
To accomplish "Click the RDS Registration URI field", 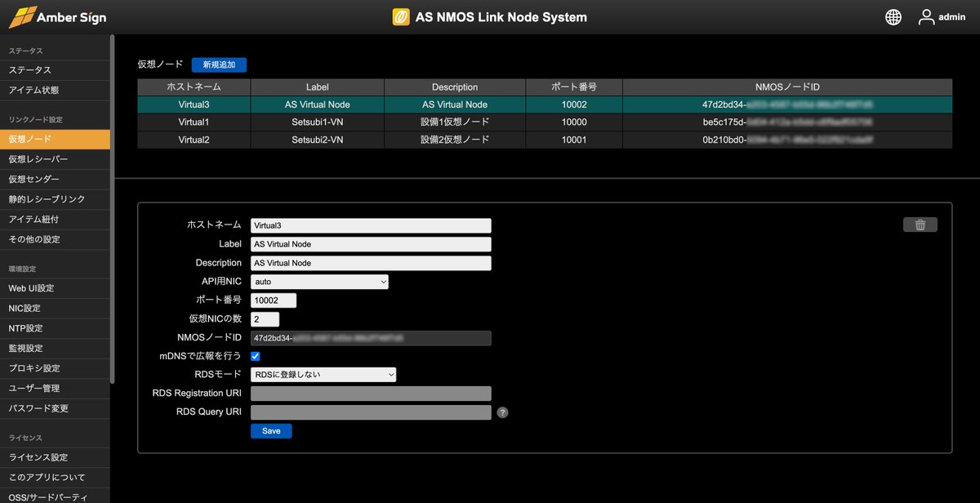I will 371,394.
